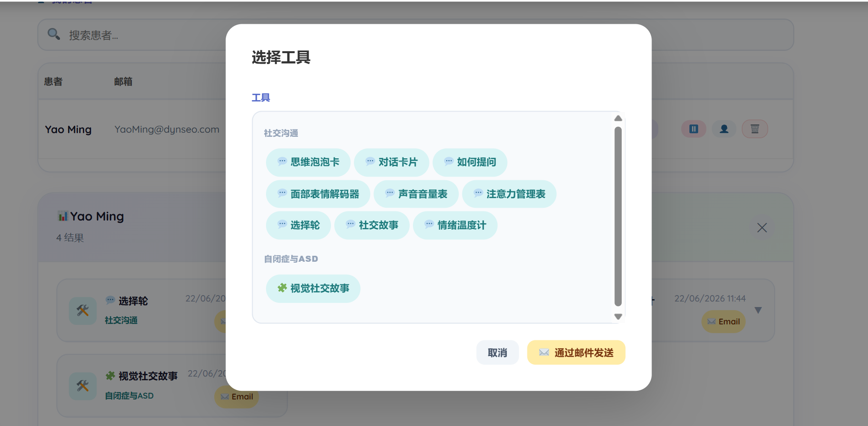
Task: Open the patient profile icon for Yao Ming
Action: [x=724, y=129]
